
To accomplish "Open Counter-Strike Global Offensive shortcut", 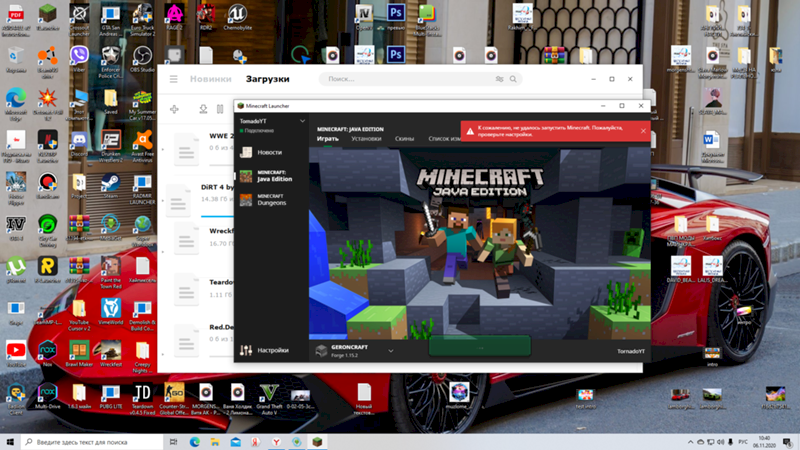I will click(174, 399).
